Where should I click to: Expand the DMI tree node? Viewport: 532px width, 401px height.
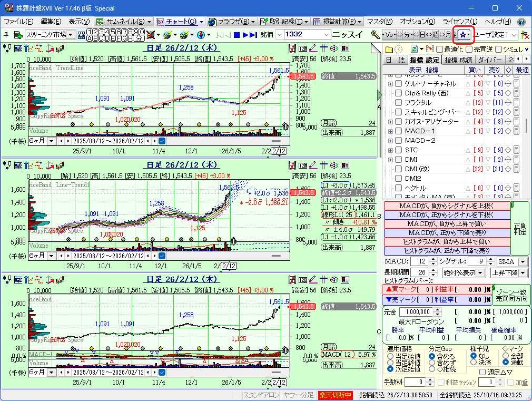tap(390, 160)
